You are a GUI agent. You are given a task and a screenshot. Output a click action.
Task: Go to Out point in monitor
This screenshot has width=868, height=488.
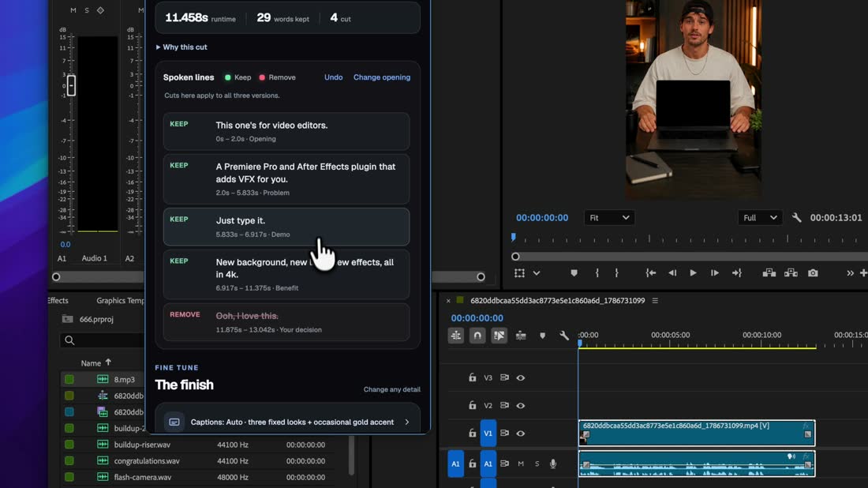click(737, 273)
